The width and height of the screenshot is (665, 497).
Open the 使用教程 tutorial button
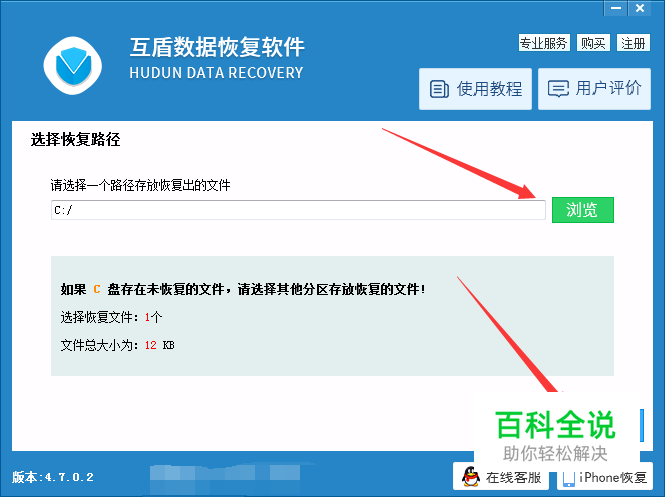point(475,89)
